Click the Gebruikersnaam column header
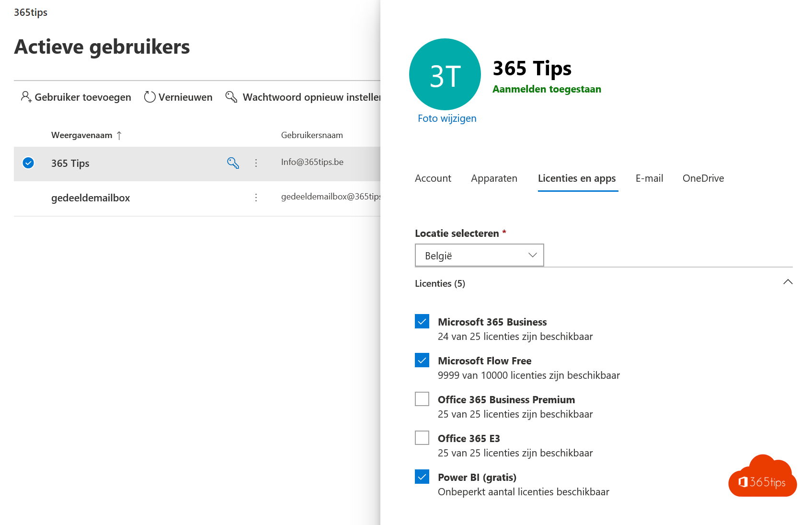 click(x=312, y=135)
